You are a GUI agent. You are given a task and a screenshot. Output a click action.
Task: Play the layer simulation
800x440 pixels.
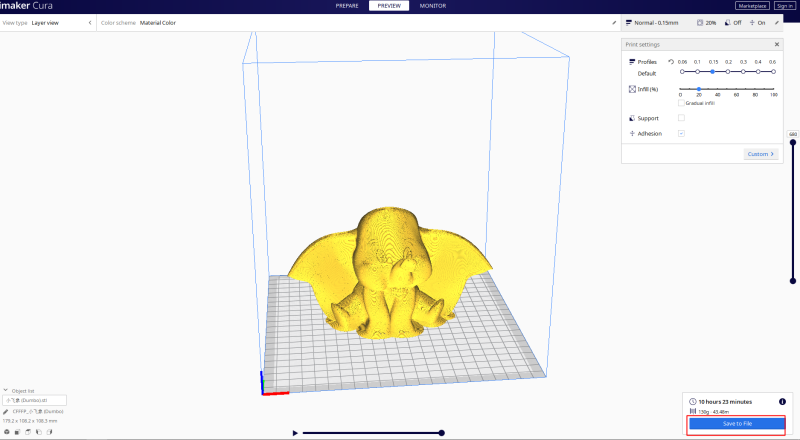[295, 433]
